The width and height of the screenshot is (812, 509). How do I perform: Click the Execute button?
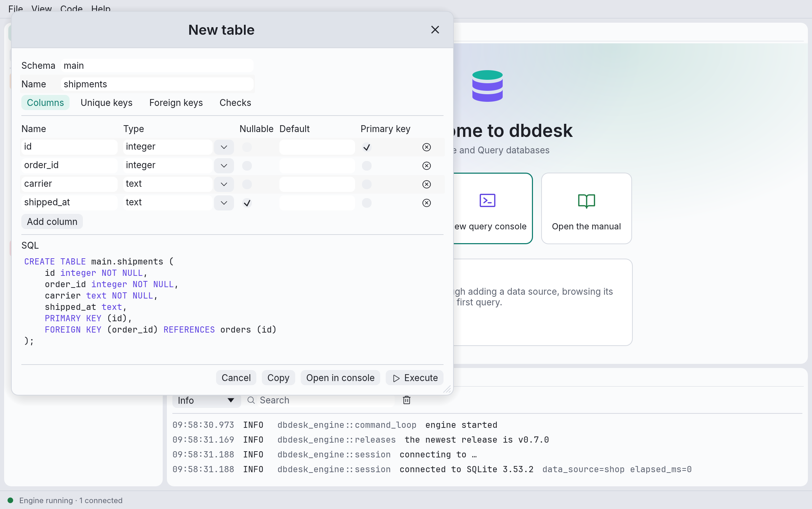[x=415, y=378]
